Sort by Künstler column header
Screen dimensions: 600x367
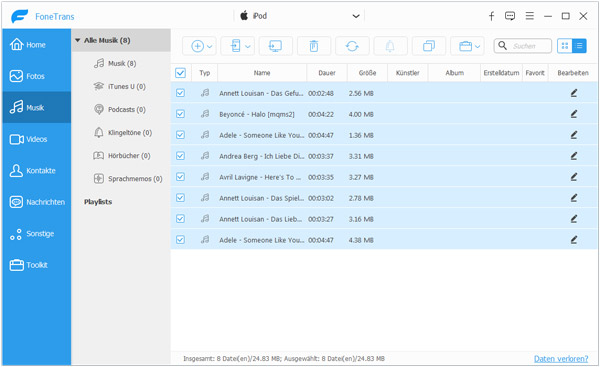tap(408, 73)
